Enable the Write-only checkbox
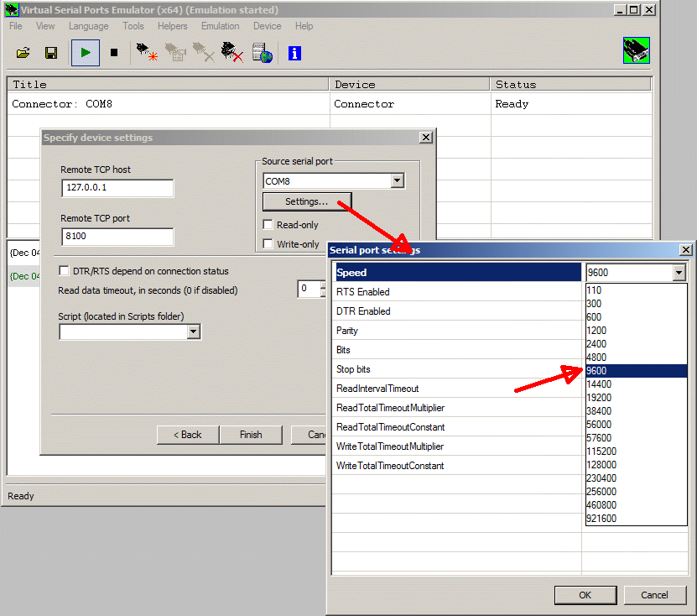Viewport: 697px width, 616px height. pos(268,244)
